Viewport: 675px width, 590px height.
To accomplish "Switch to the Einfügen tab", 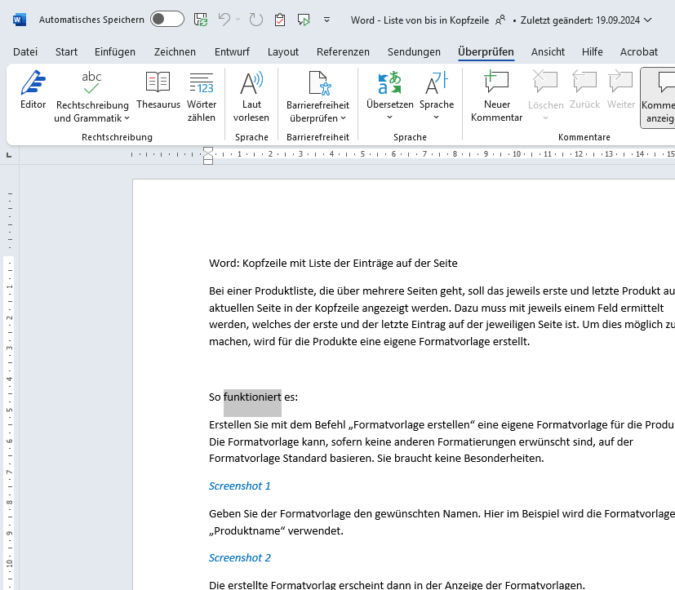I will [115, 52].
